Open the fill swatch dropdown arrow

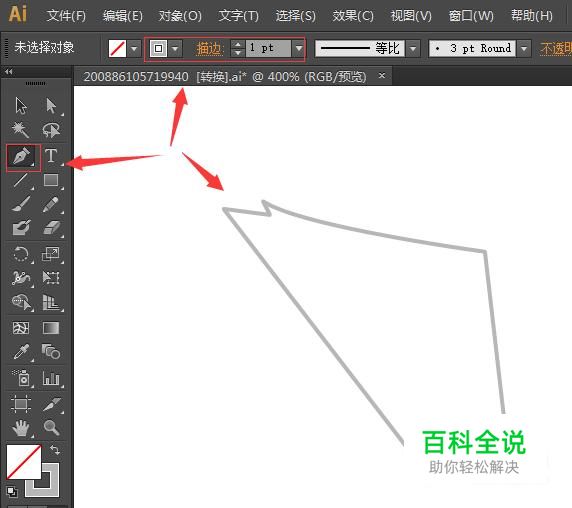click(x=134, y=49)
